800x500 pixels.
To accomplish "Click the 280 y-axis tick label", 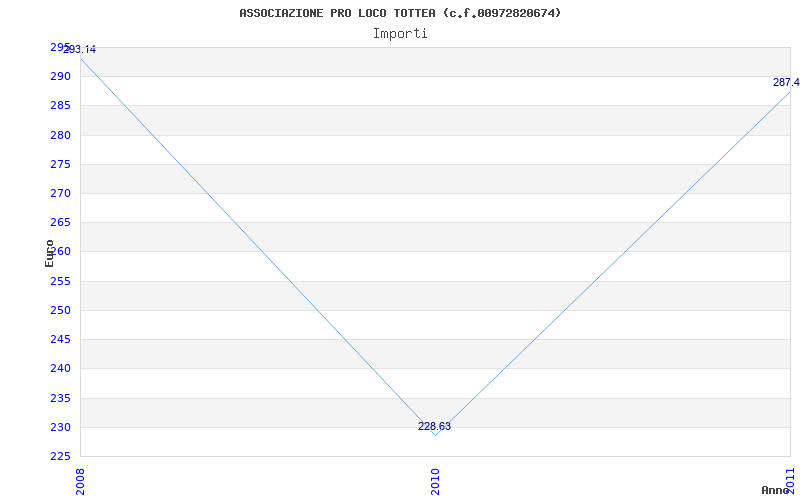I will click(x=60, y=135).
